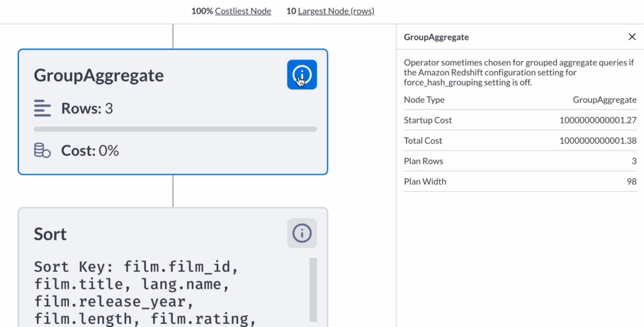Image resolution: width=644 pixels, height=327 pixels.
Task: Select the Plan Rows detail row
Action: [520, 161]
